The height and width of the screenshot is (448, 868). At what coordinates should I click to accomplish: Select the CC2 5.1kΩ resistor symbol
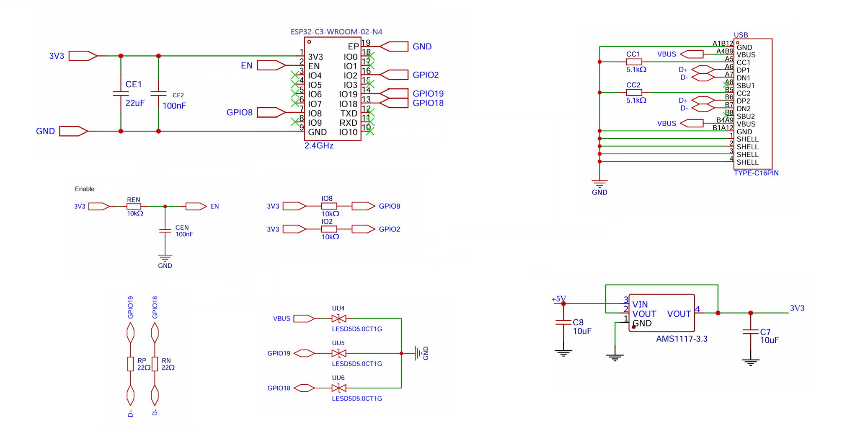(x=634, y=93)
